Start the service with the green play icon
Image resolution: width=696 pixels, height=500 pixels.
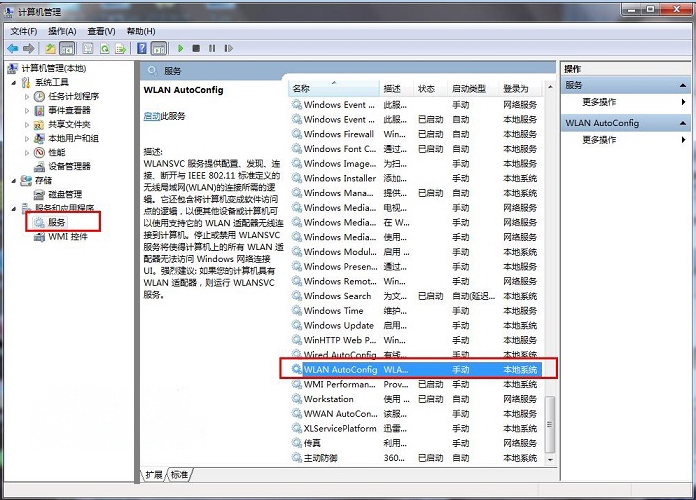[x=180, y=48]
